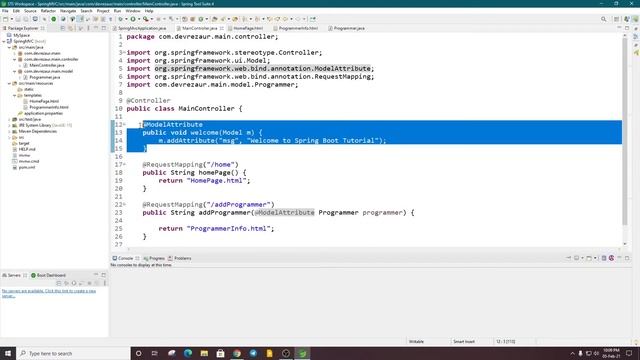Screen dimensions: 640x360
Task: Switch to ProgrammerInfo.html editor tab
Action: click(296, 28)
